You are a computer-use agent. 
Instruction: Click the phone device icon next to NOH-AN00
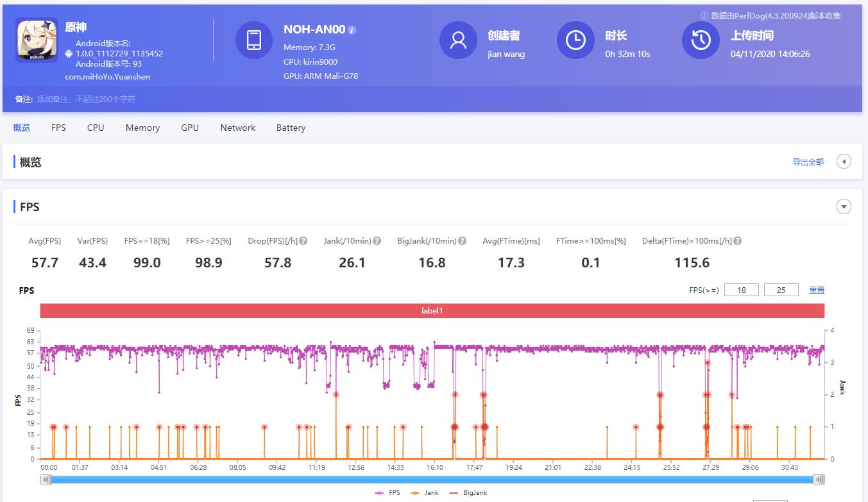254,40
